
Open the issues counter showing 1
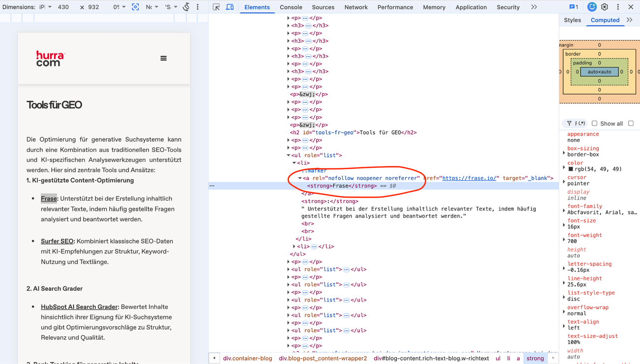tap(574, 7)
